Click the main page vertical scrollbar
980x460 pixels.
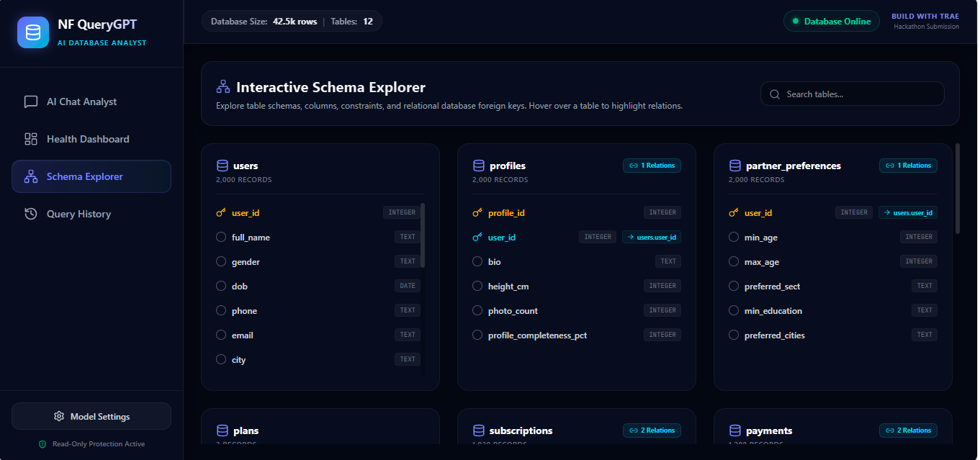coord(958,189)
